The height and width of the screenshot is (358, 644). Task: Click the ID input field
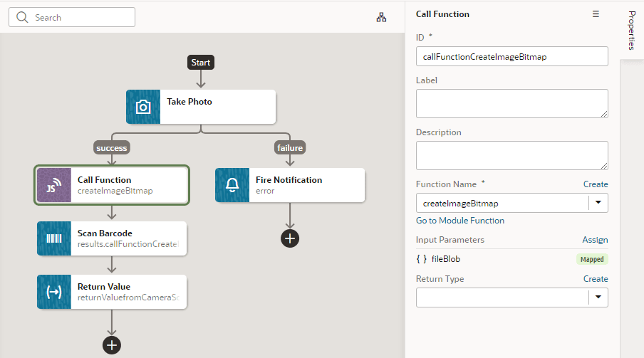pos(511,56)
